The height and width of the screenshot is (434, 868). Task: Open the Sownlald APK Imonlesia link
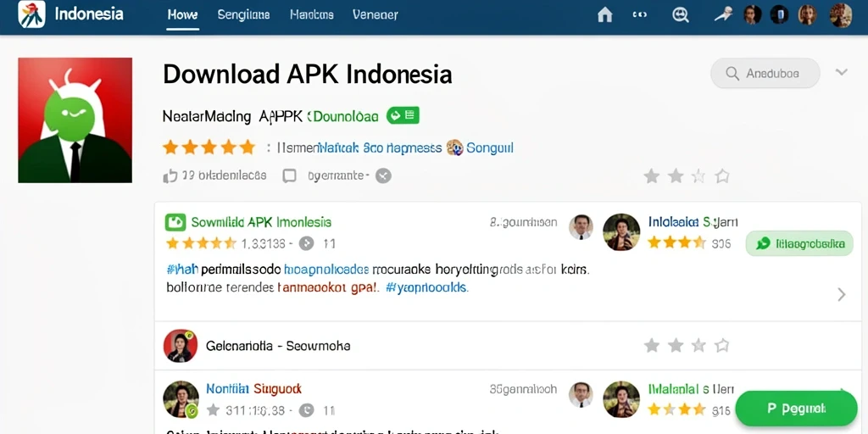(261, 223)
